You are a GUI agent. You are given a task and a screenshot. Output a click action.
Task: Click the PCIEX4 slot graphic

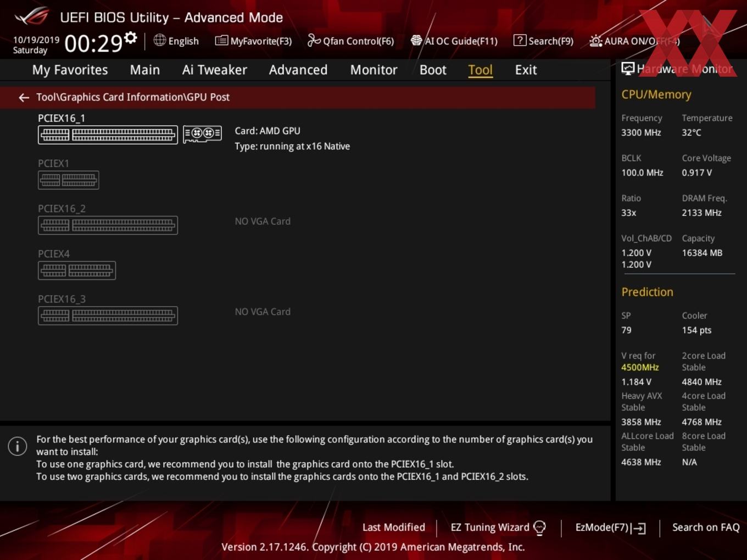click(77, 270)
